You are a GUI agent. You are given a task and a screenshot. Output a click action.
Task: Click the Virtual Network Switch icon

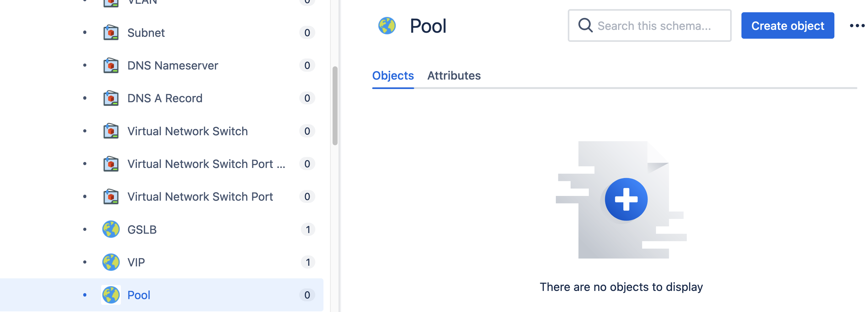tap(111, 131)
